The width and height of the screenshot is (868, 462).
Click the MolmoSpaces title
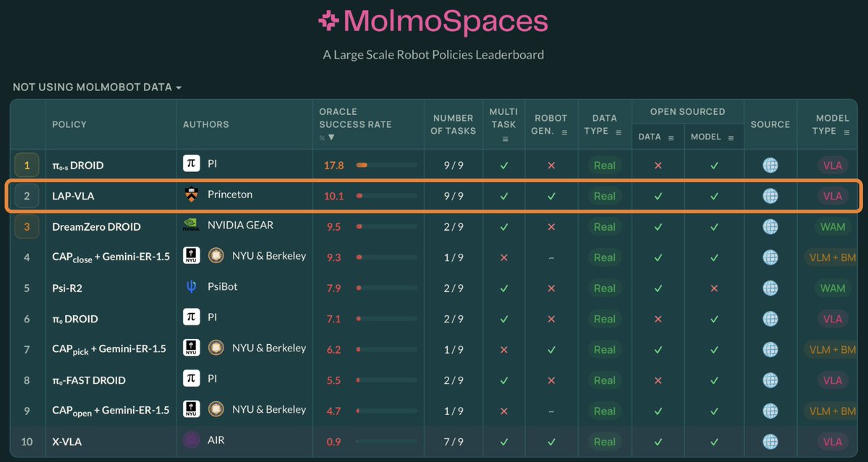click(446, 21)
